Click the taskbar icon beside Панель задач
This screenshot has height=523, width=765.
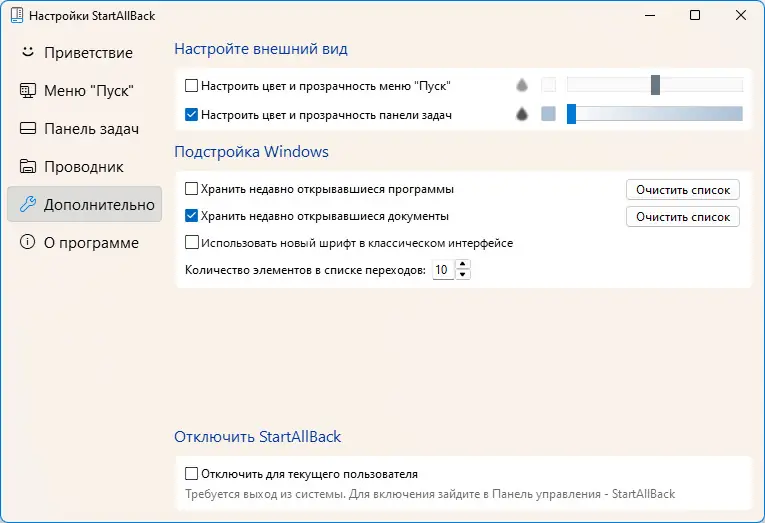pos(28,129)
